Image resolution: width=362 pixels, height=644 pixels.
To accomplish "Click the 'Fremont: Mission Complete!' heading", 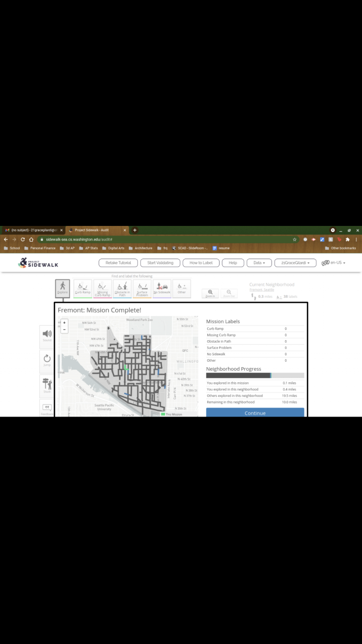I will 100,310.
